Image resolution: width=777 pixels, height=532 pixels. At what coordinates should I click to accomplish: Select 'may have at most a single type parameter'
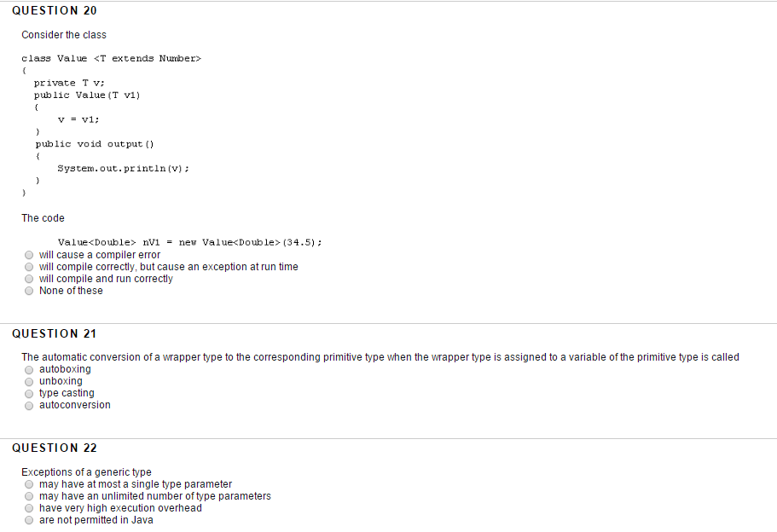pyautogui.click(x=29, y=484)
